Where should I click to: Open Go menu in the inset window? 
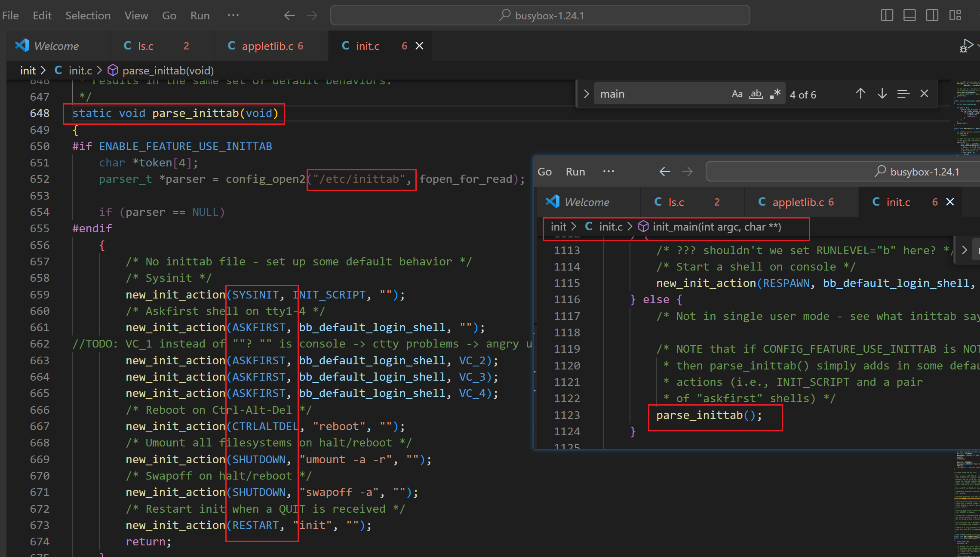[x=544, y=172]
